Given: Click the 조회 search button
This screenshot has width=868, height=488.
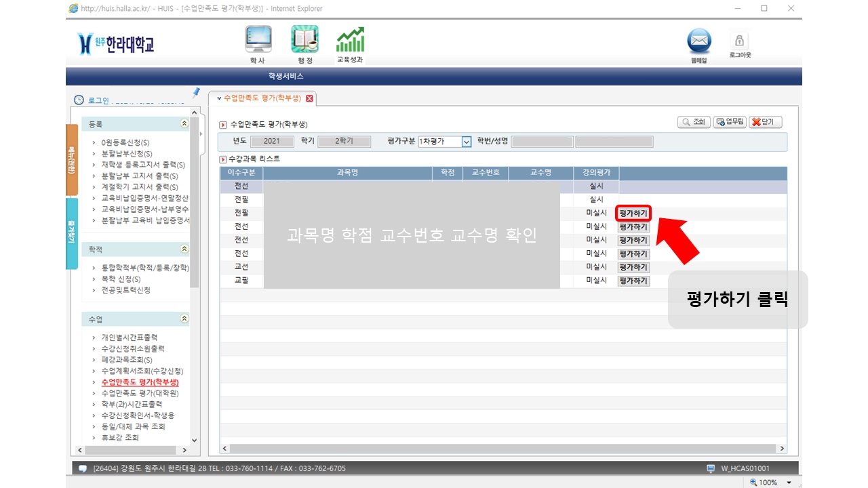Looking at the screenshot, I should (694, 123).
